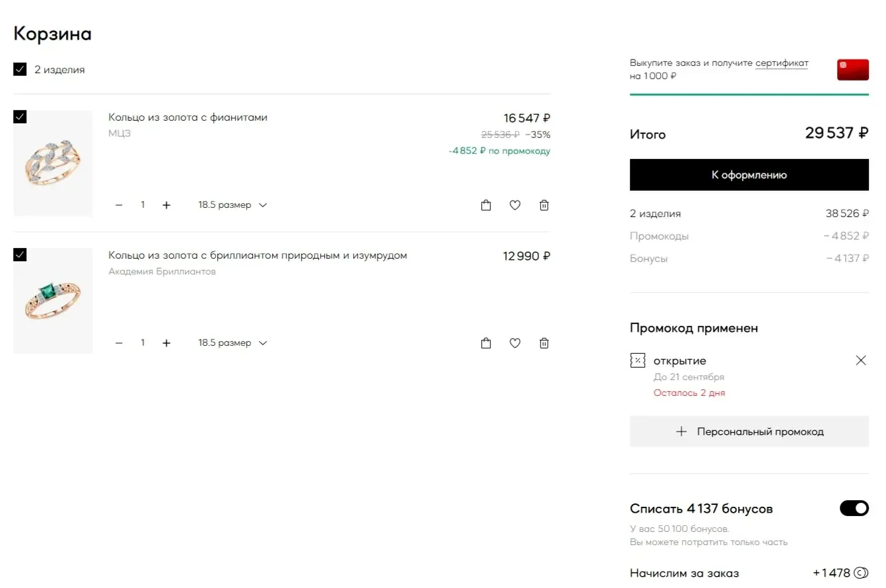Uncheck the cubic zirconia ring checkbox
The width and height of the screenshot is (886, 588).
pos(20,117)
